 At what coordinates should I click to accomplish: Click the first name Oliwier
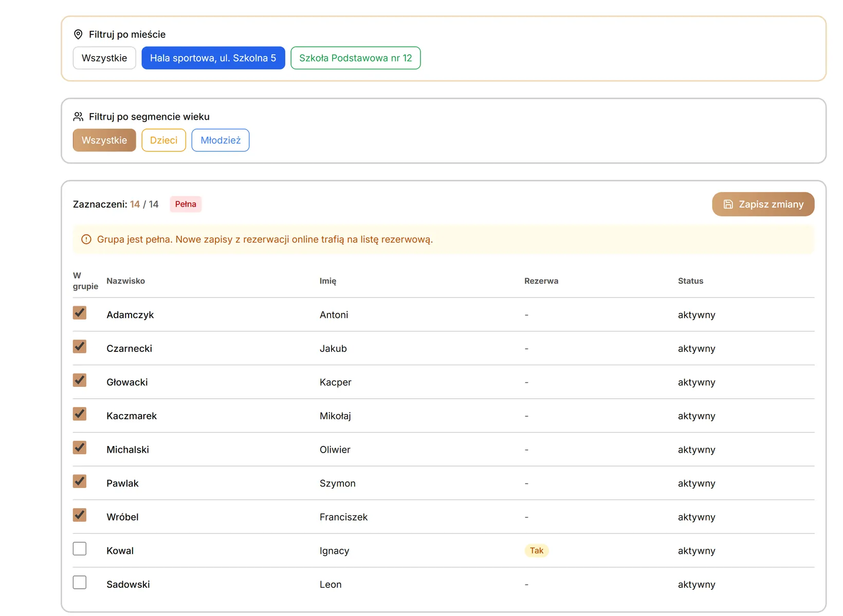click(335, 450)
